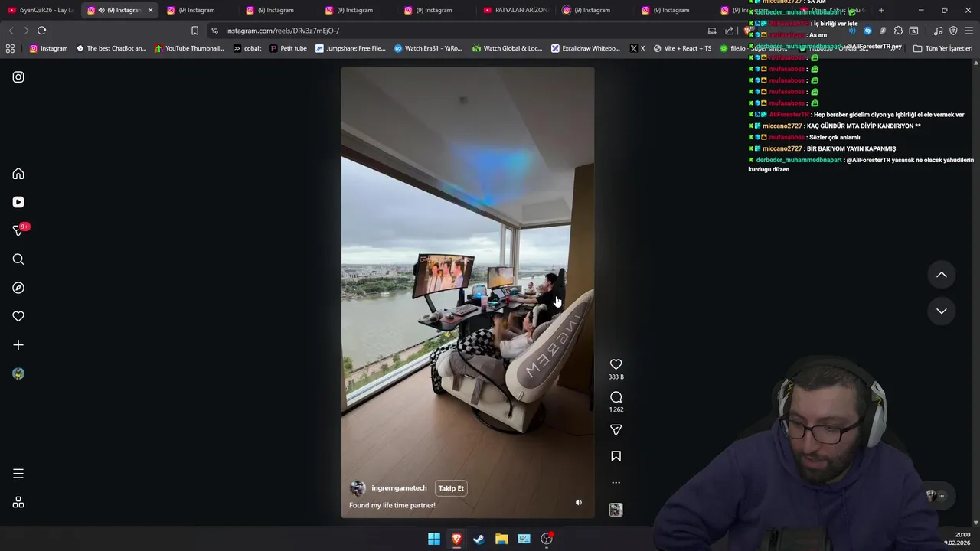Bookmark this page in the address bar
This screenshot has width=980, height=551.
194,31
